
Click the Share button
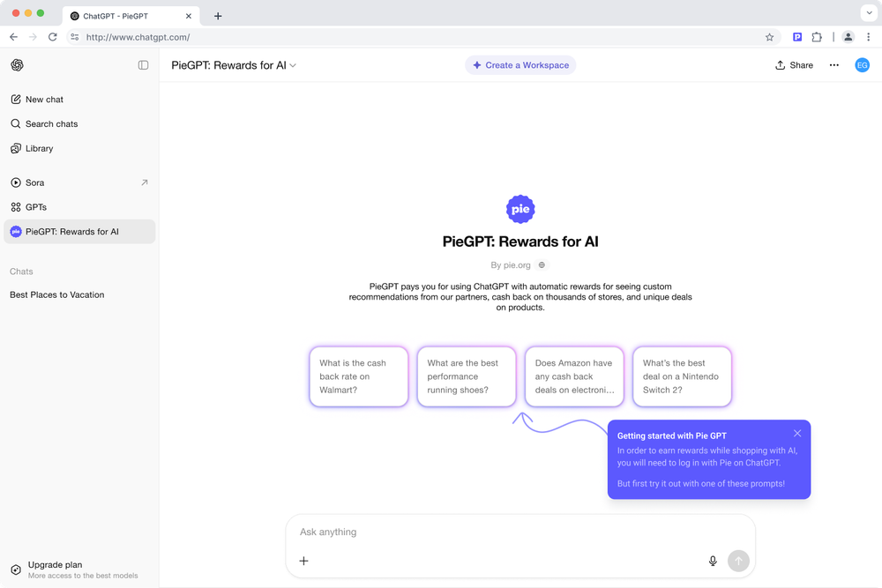[794, 65]
